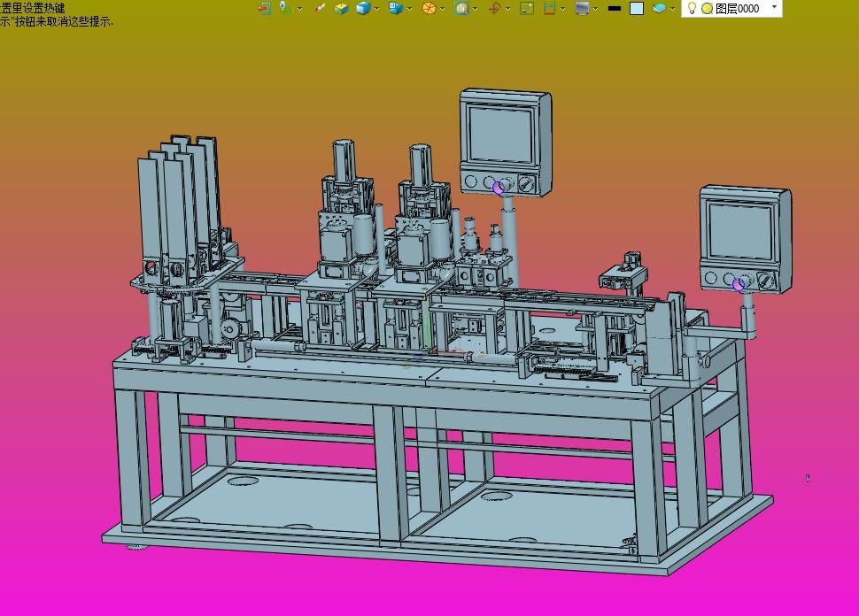Click the green square snapshot icon
Image resolution: width=859 pixels, height=616 pixels.
pyautogui.click(x=527, y=8)
